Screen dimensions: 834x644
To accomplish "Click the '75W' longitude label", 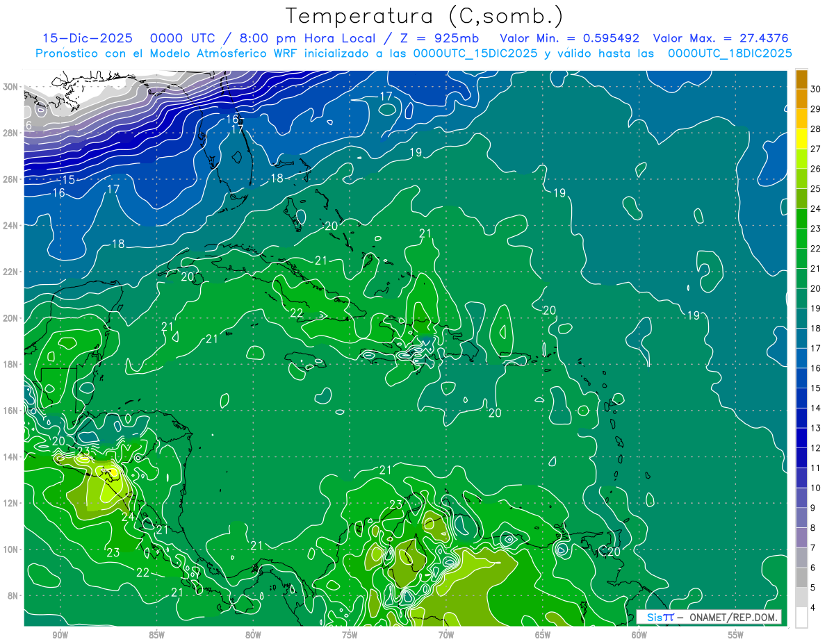I will 350,635.
